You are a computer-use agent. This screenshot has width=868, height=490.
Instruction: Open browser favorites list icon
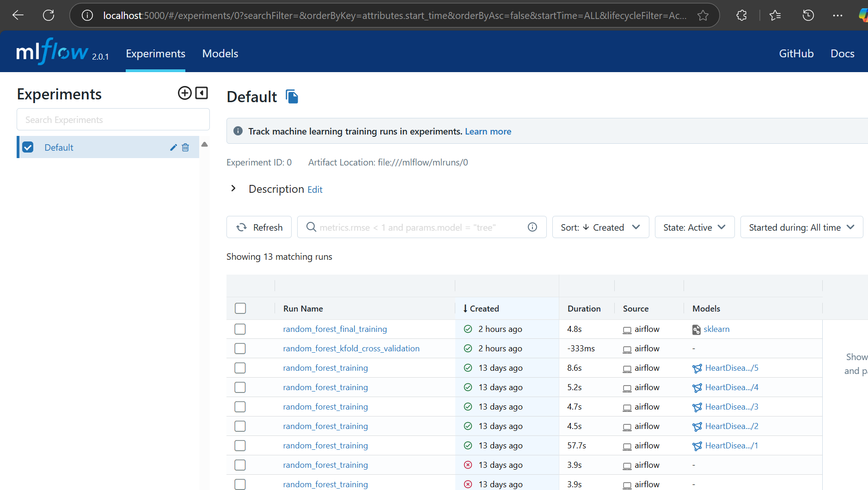tap(775, 15)
